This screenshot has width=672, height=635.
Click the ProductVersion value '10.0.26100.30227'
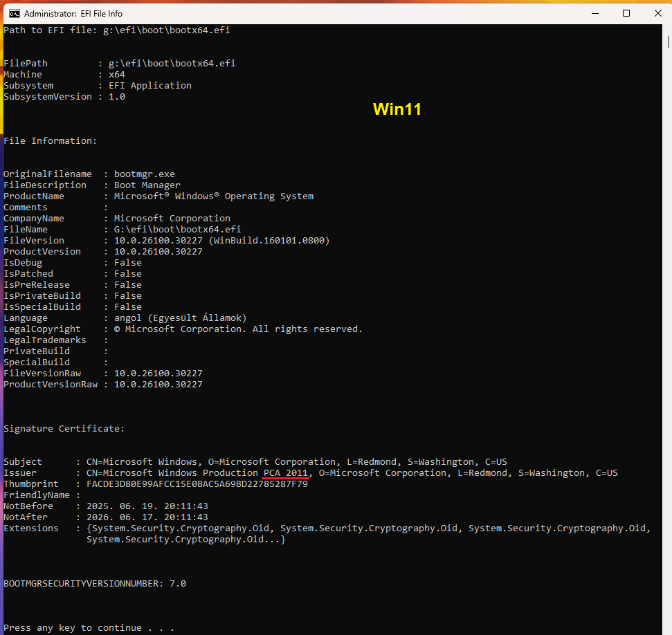[158, 252]
